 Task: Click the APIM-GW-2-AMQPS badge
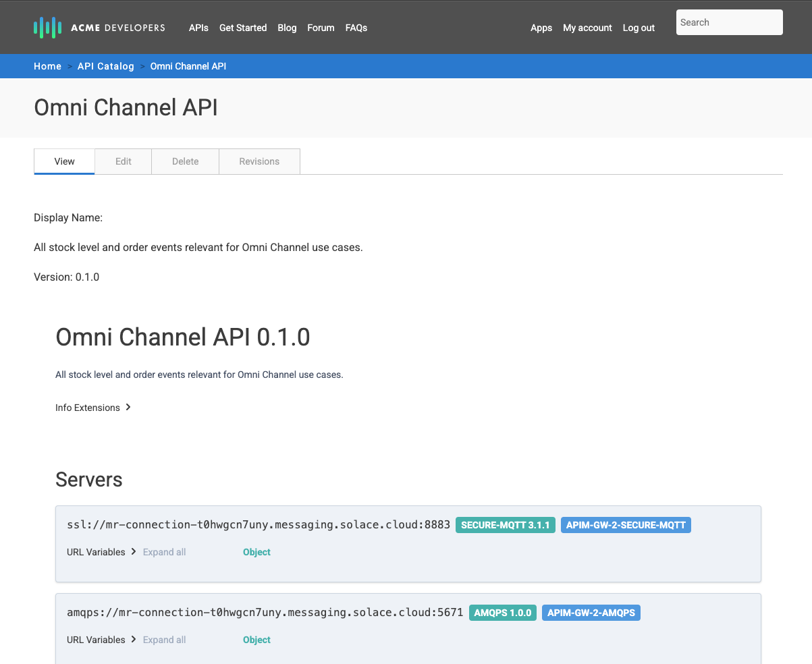[x=591, y=613]
